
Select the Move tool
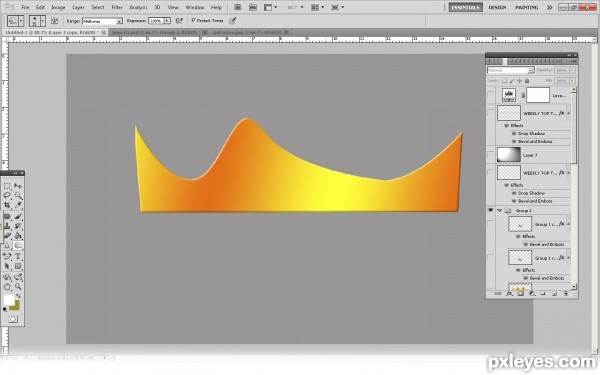[18, 186]
